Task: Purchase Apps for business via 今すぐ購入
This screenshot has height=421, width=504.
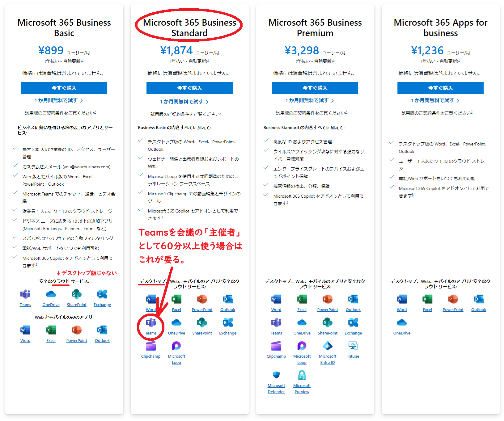Action: click(x=440, y=88)
